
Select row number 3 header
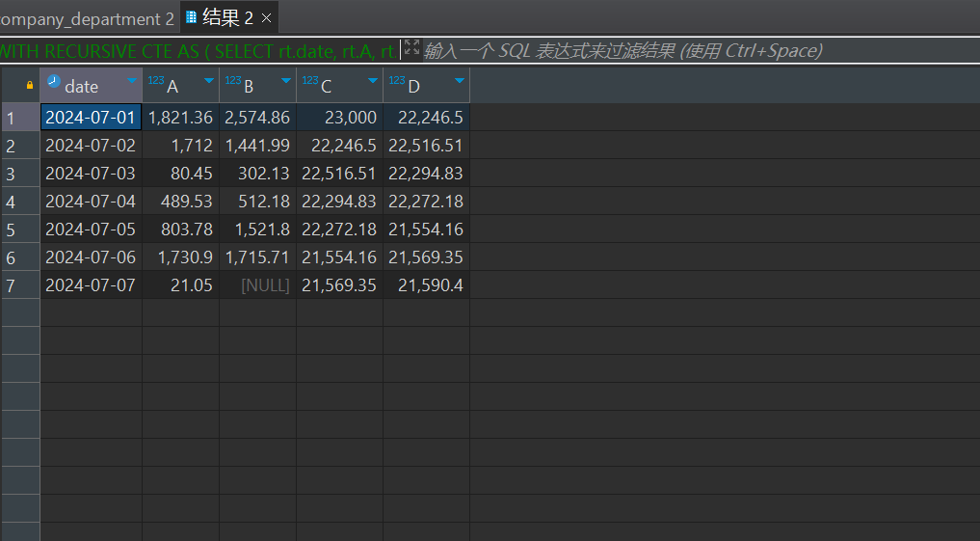pos(20,174)
